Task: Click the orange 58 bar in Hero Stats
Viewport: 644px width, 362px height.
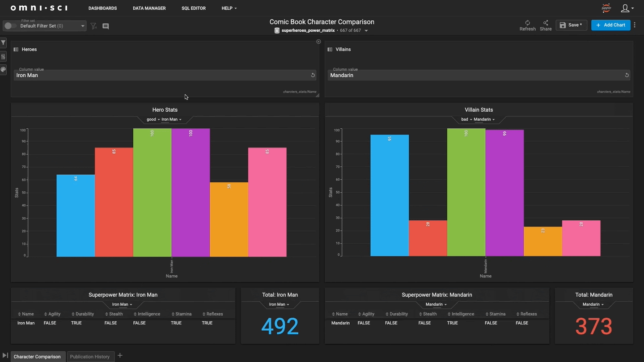Action: [x=229, y=219]
